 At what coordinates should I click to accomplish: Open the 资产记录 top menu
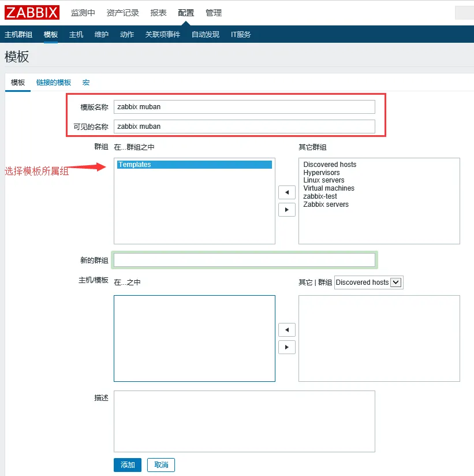(122, 13)
